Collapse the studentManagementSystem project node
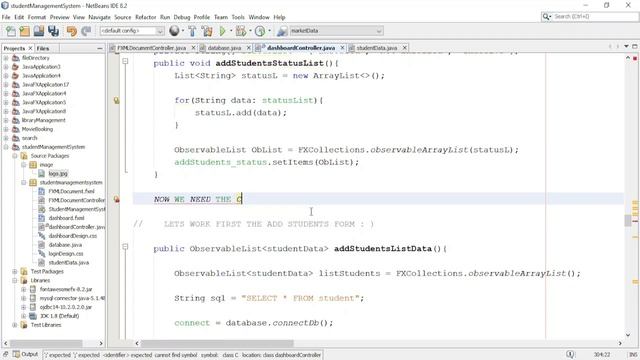The image size is (640, 360). [6, 147]
